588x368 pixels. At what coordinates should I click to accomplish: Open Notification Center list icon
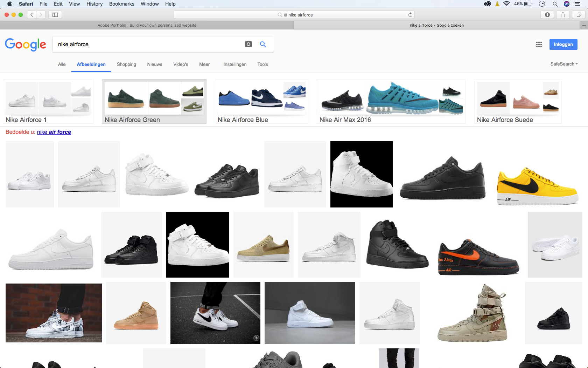point(577,4)
